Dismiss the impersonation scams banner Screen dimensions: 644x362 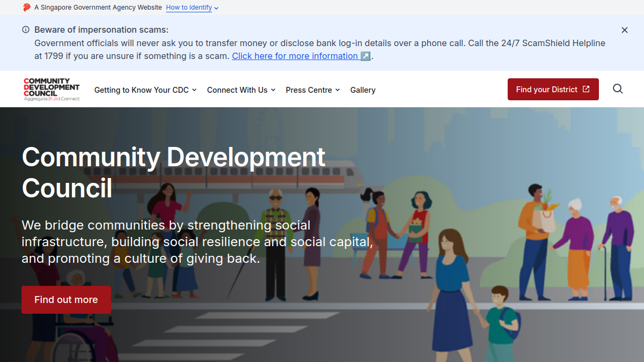(x=625, y=30)
